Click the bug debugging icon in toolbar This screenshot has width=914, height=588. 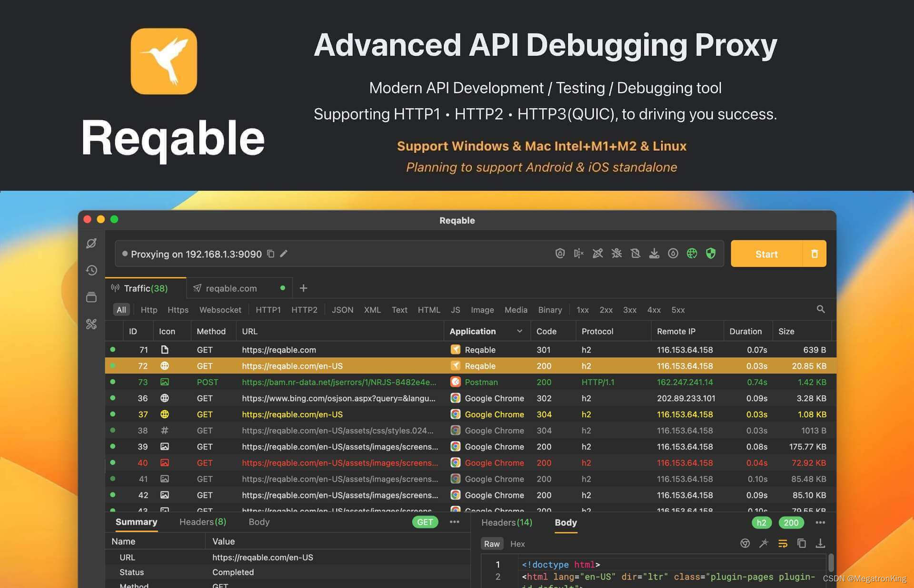coord(616,253)
